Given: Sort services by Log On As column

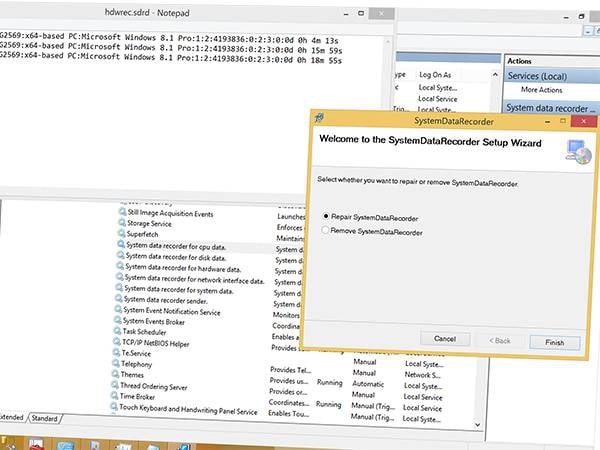Looking at the screenshot, I should coord(435,75).
